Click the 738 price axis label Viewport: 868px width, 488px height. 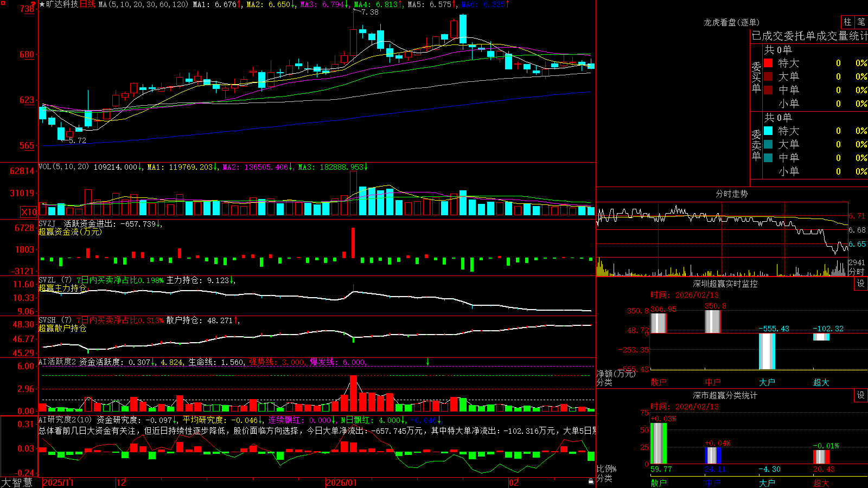click(27, 9)
